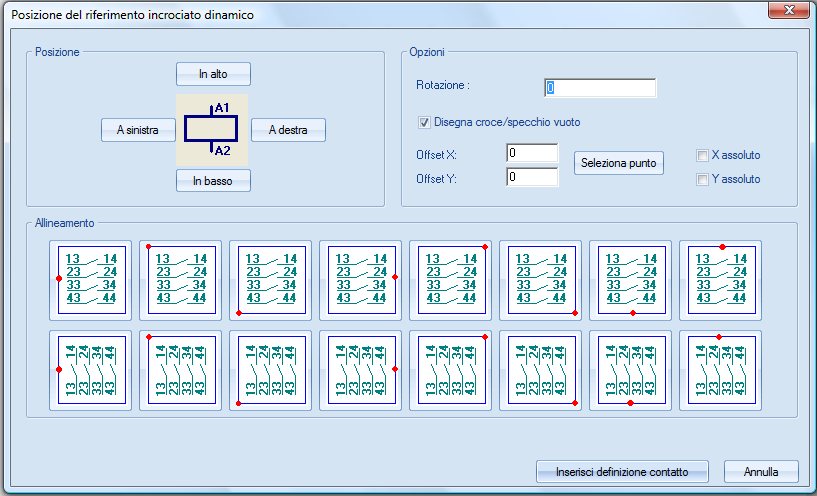The image size is (817, 496).
Task: Focus the Offset Y input field
Action: point(532,177)
